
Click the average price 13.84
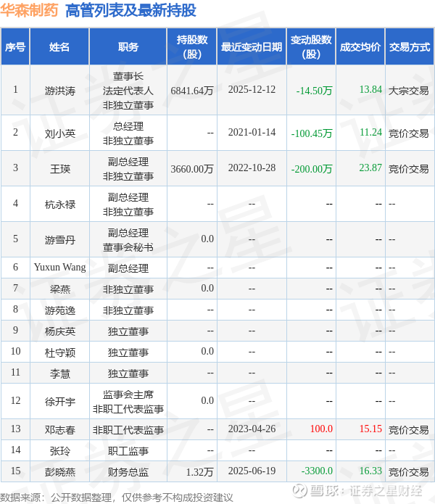370,89
